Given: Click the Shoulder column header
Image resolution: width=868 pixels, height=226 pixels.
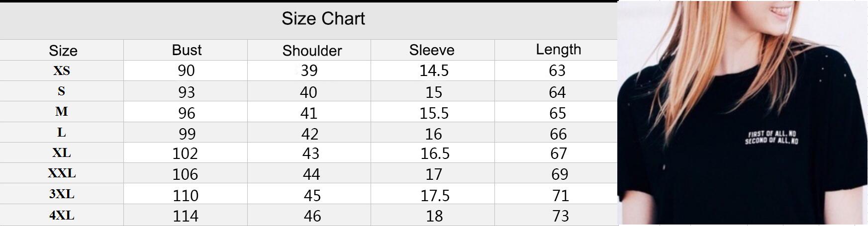Looking at the screenshot, I should [x=312, y=51].
